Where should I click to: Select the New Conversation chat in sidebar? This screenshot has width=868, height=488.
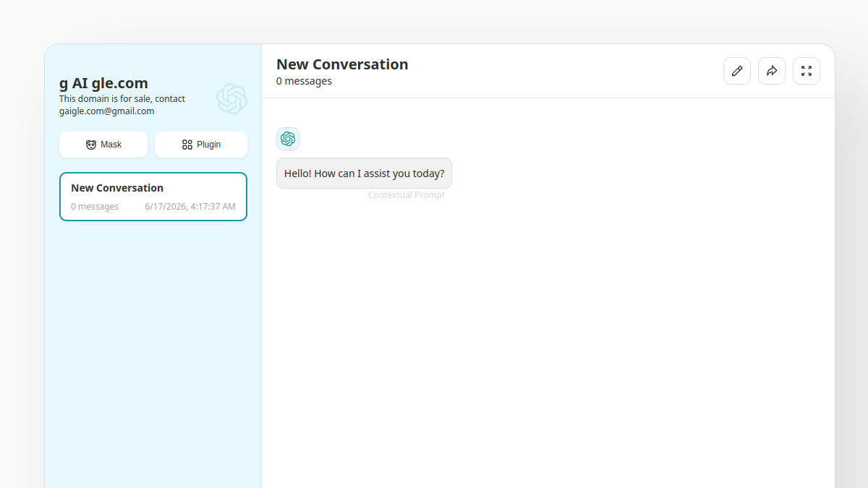coord(153,197)
